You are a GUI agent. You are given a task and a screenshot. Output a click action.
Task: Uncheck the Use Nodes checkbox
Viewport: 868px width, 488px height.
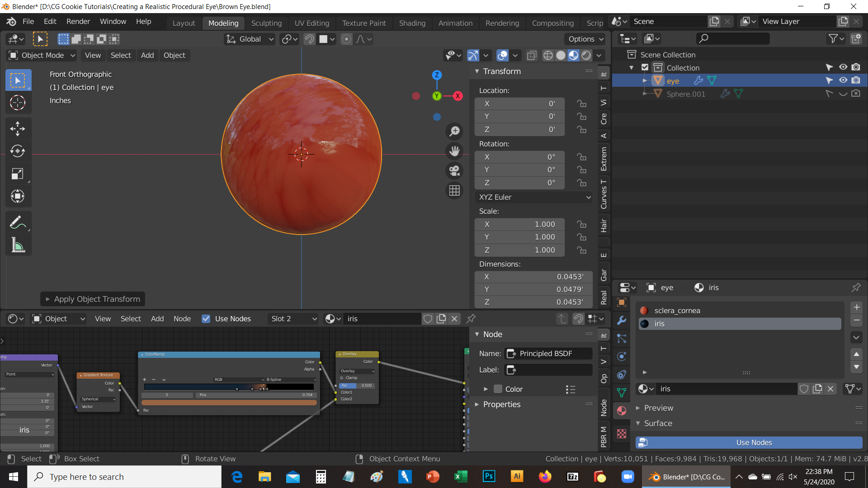tap(206, 319)
